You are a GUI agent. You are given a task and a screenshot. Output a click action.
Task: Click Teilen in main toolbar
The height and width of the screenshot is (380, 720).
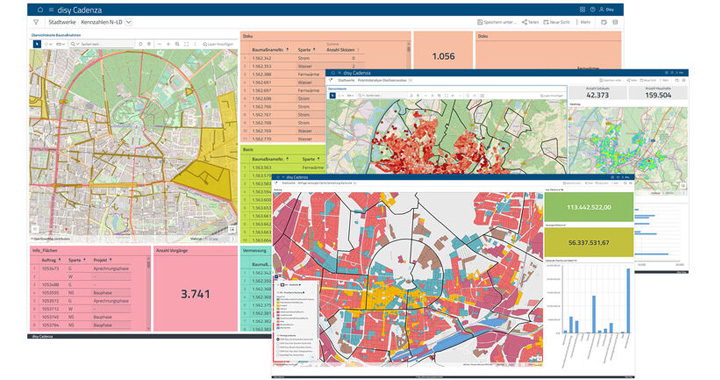[x=530, y=22]
